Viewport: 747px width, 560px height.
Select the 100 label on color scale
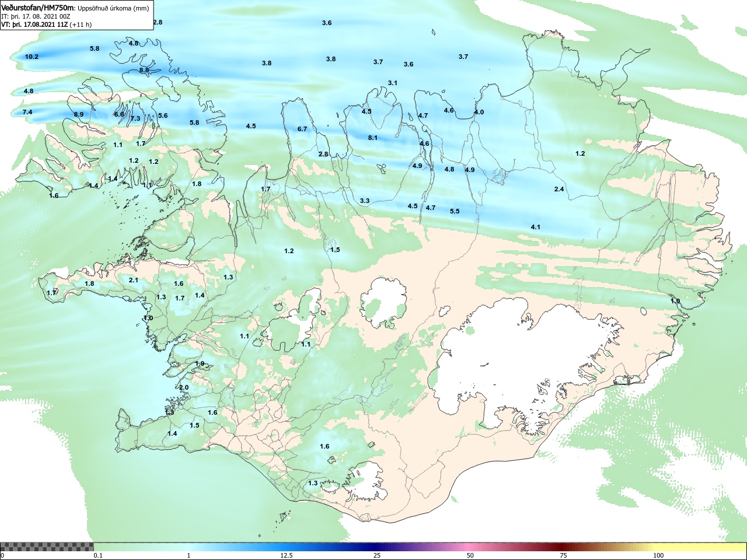tap(658, 555)
